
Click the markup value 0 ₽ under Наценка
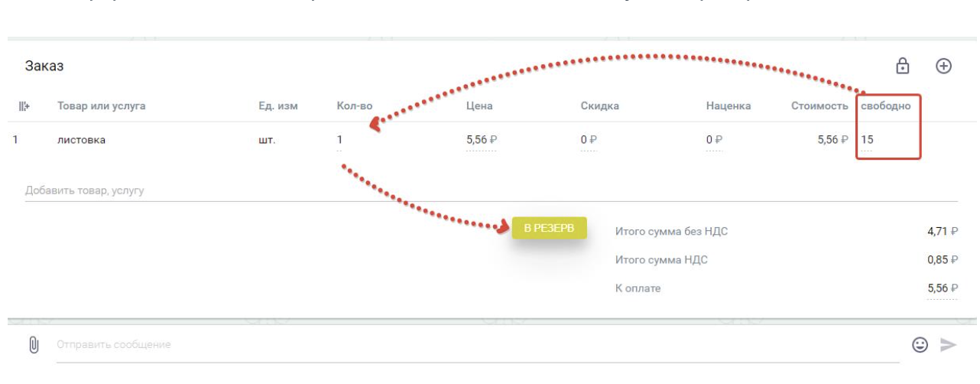tap(714, 140)
